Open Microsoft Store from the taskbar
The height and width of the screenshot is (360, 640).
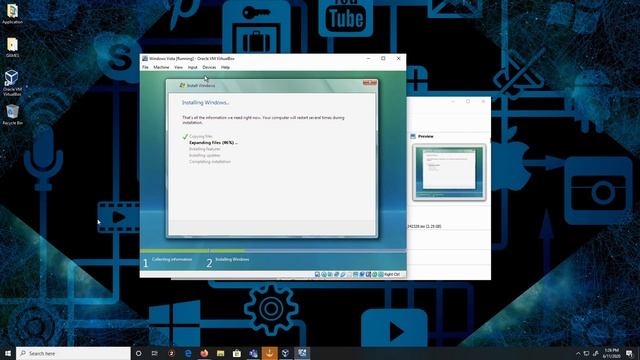pos(237,353)
